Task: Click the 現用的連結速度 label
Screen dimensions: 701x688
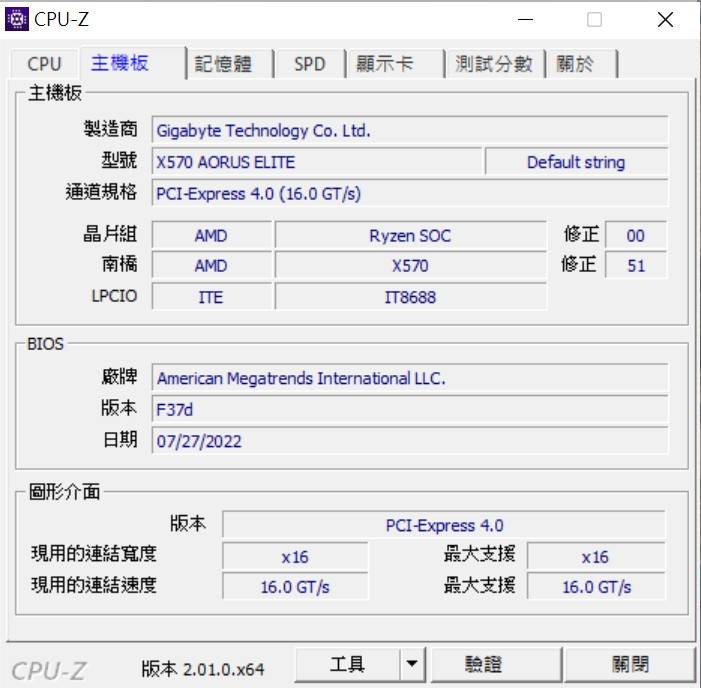Action: coord(94,585)
